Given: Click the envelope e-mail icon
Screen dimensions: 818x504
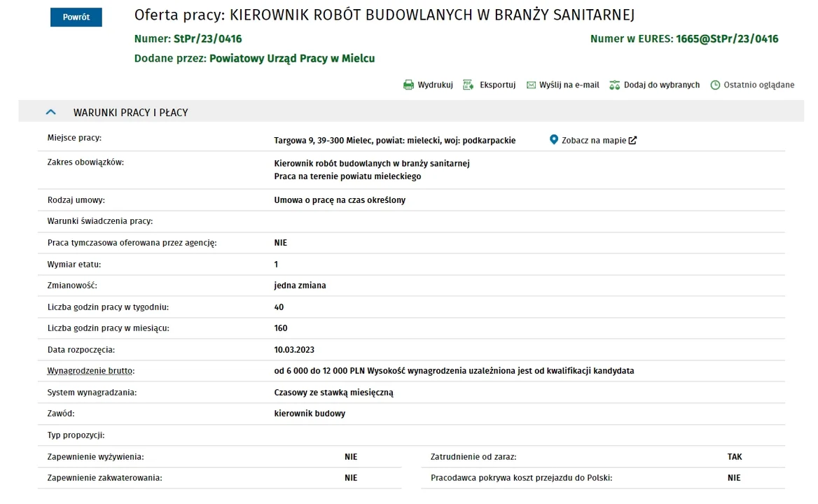Looking at the screenshot, I should (x=531, y=85).
